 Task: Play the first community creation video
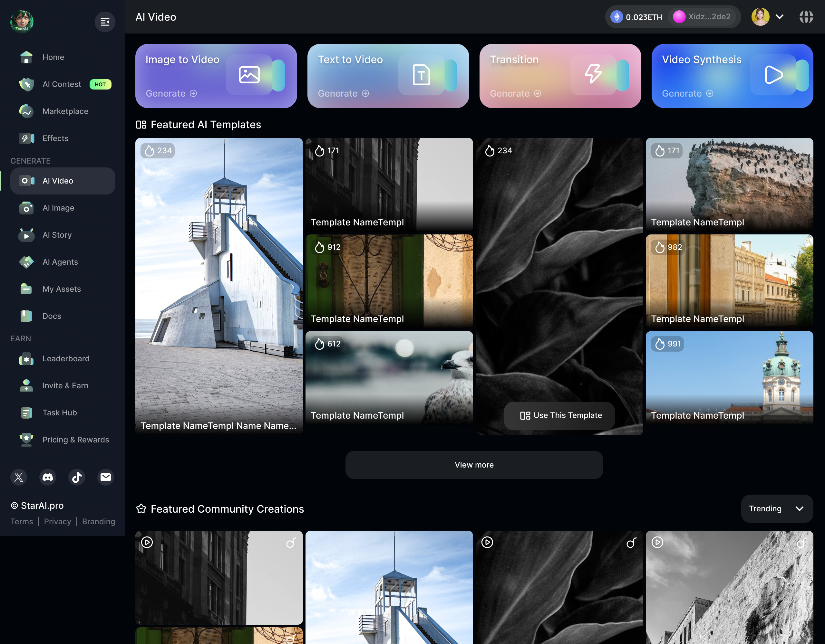pos(147,543)
